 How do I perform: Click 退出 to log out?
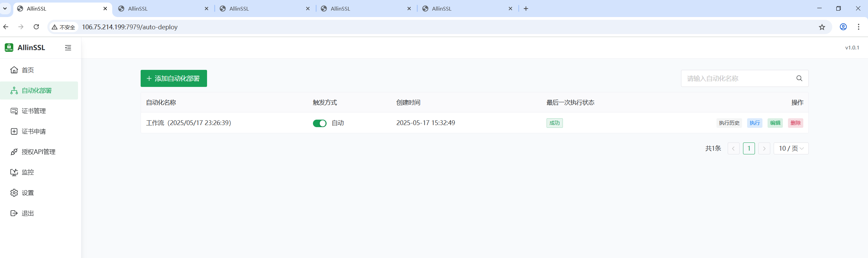tap(39, 213)
